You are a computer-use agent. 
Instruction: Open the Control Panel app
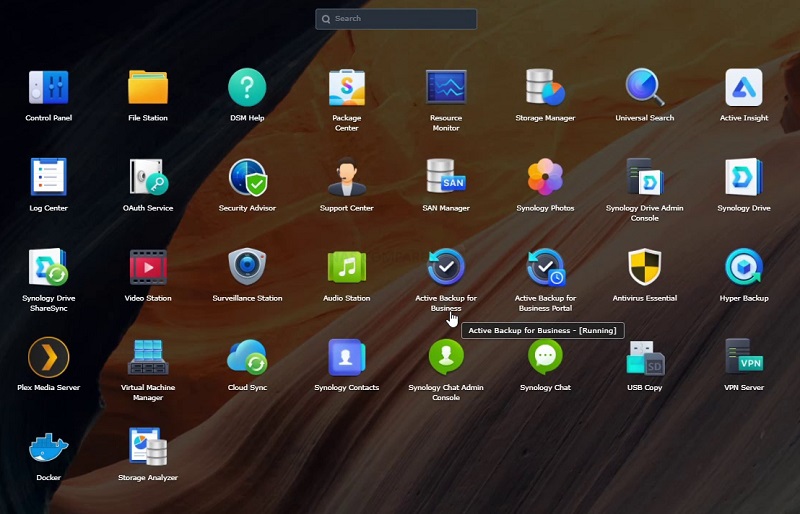(48, 88)
